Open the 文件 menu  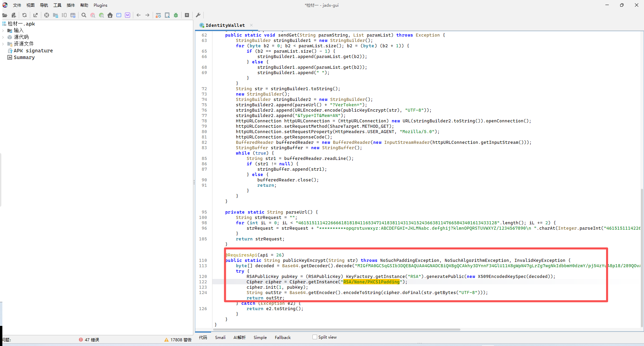(17, 5)
